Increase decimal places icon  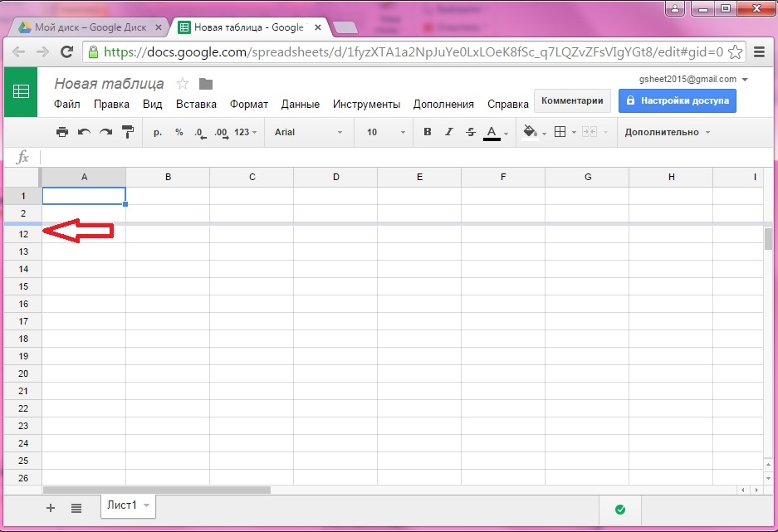(222, 133)
